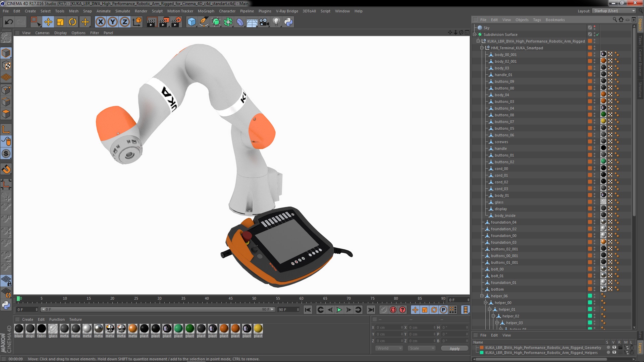Click the Floor grid scene icon
The height and width of the screenshot is (362, 644).
[x=252, y=22]
